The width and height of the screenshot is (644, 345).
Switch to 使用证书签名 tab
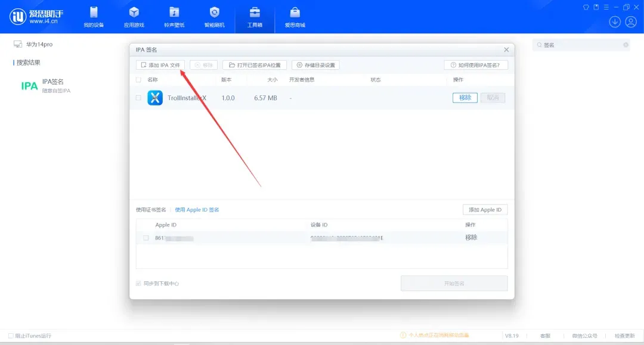tap(151, 210)
